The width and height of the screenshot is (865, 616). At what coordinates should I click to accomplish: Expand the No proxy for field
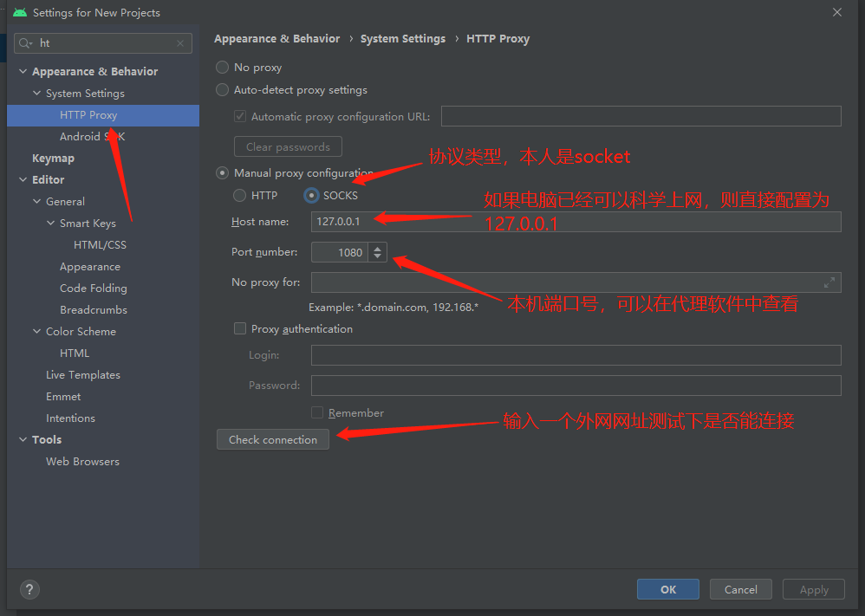pyautogui.click(x=829, y=282)
